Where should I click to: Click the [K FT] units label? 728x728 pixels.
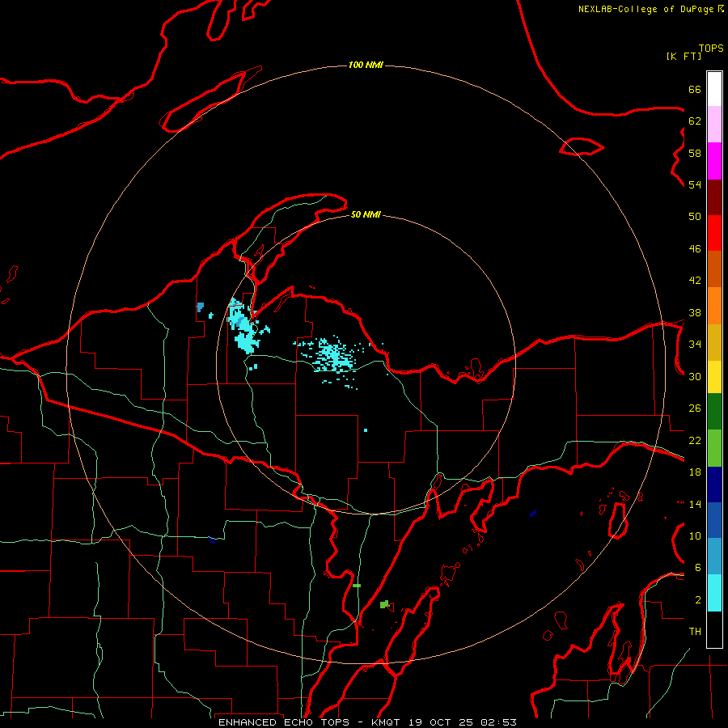(684, 56)
